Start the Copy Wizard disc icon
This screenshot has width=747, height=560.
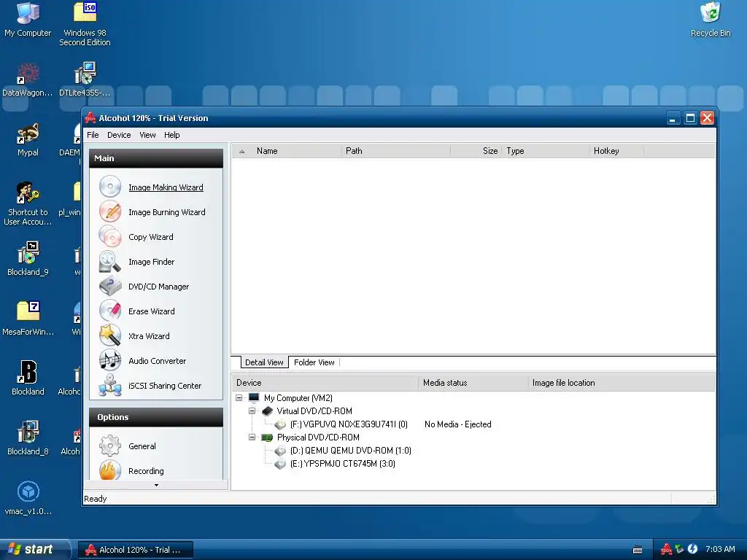pyautogui.click(x=110, y=236)
